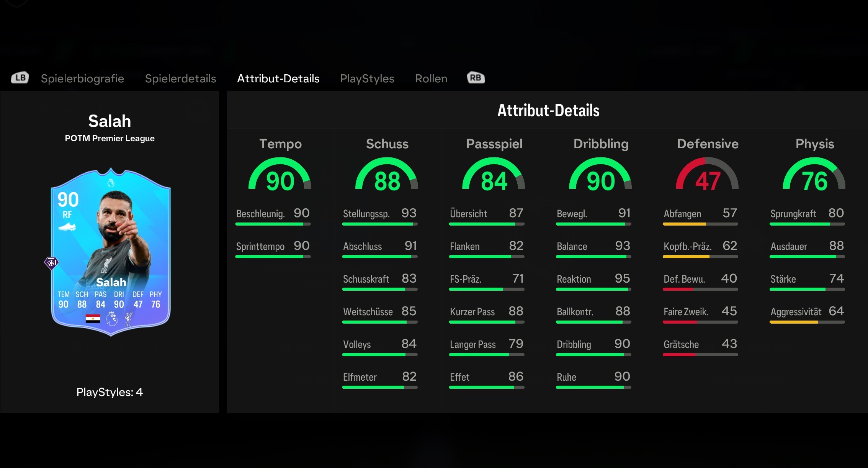Click the 'Flanken' attribute row
Image resolution: width=868 pixels, height=468 pixels.
487,249
